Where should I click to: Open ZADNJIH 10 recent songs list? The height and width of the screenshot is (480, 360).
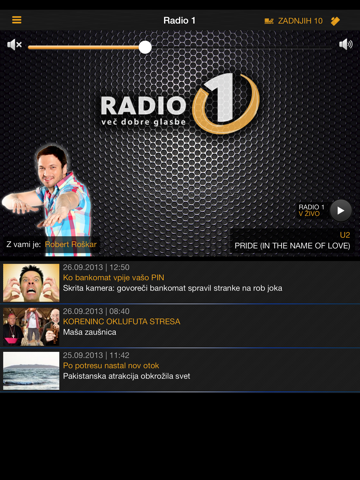[300, 21]
